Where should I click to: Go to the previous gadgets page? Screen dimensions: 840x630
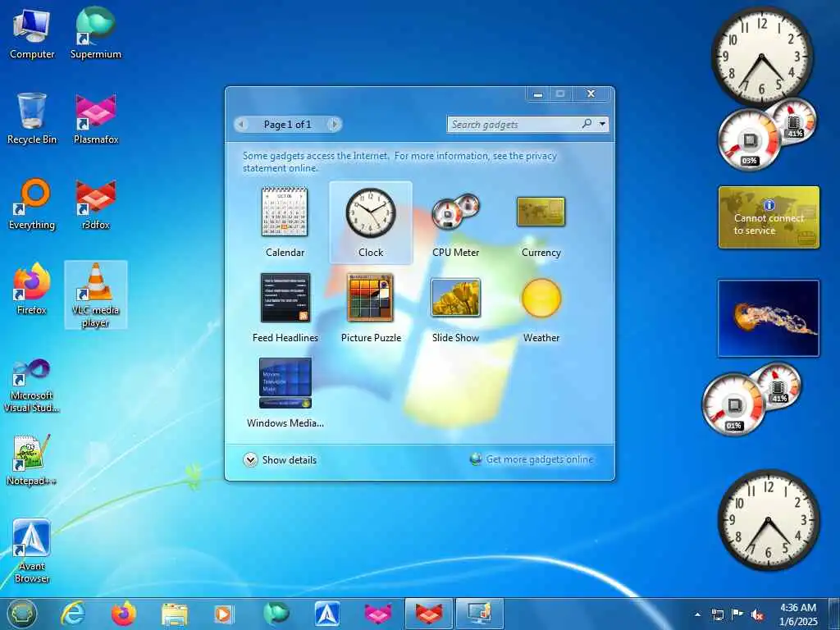pyautogui.click(x=242, y=125)
